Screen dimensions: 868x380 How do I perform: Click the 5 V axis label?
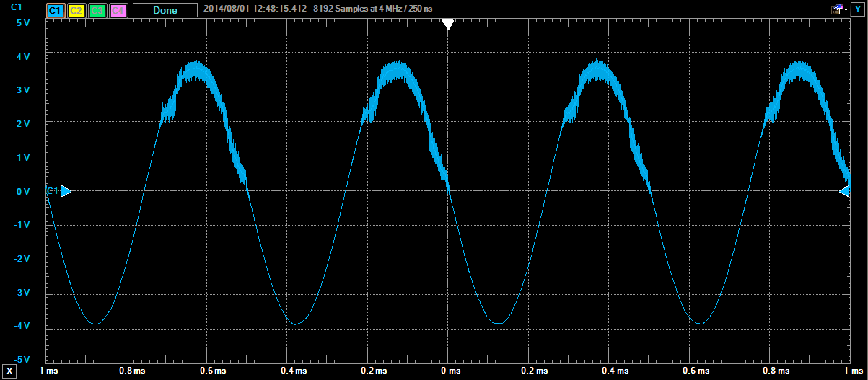[x=22, y=22]
